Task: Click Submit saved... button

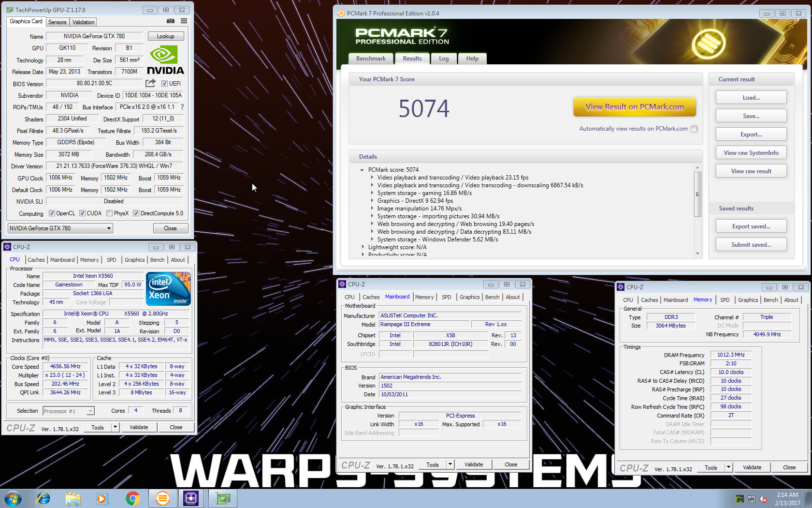Action: click(x=751, y=245)
